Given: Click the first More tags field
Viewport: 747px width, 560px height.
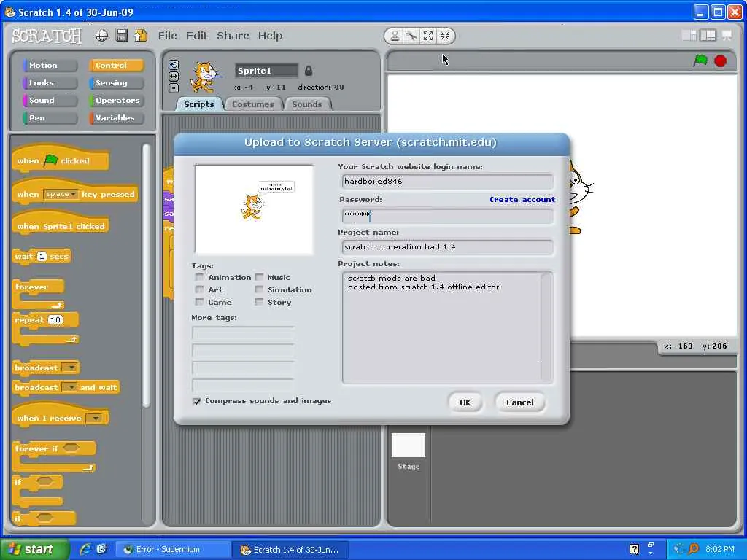Looking at the screenshot, I should pyautogui.click(x=243, y=332).
